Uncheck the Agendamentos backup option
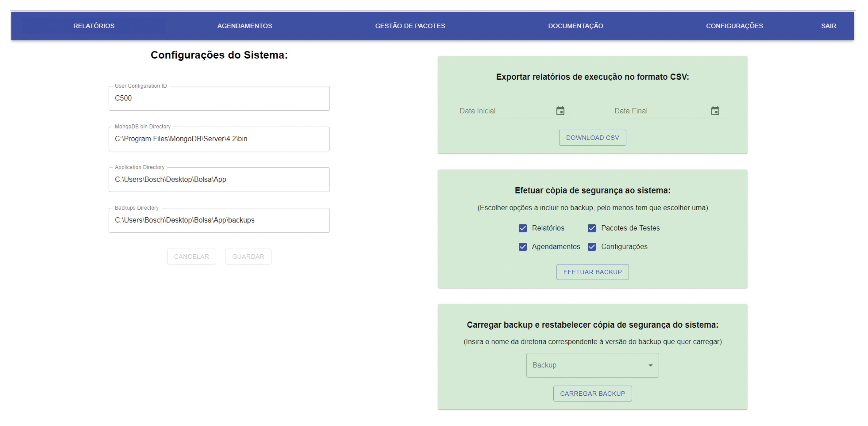The height and width of the screenshot is (426, 868). pos(523,247)
